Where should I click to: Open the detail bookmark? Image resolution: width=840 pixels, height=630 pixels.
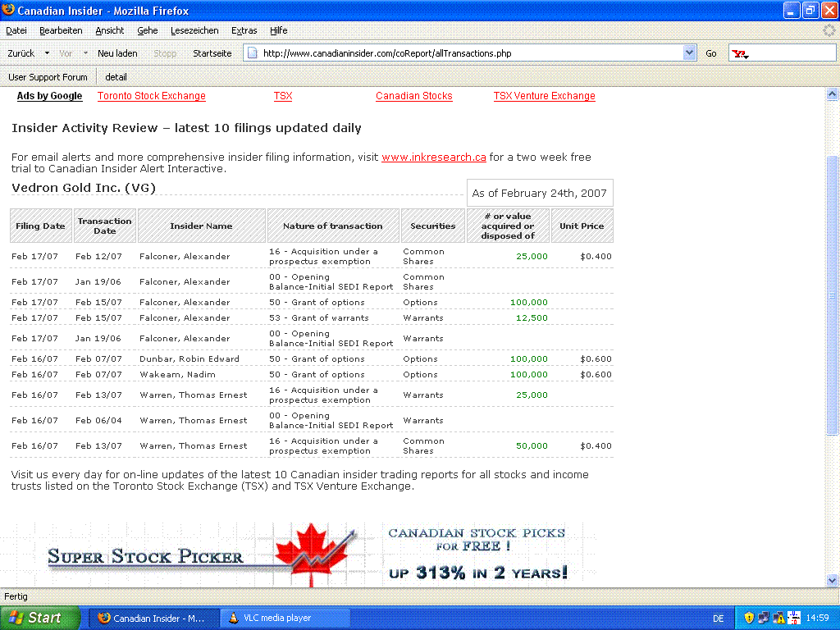[x=116, y=77]
